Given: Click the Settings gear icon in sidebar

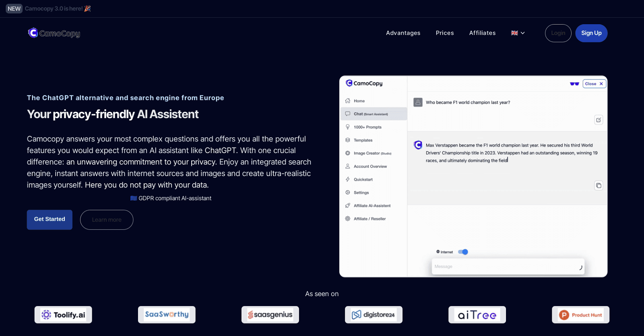Looking at the screenshot, I should click(348, 193).
